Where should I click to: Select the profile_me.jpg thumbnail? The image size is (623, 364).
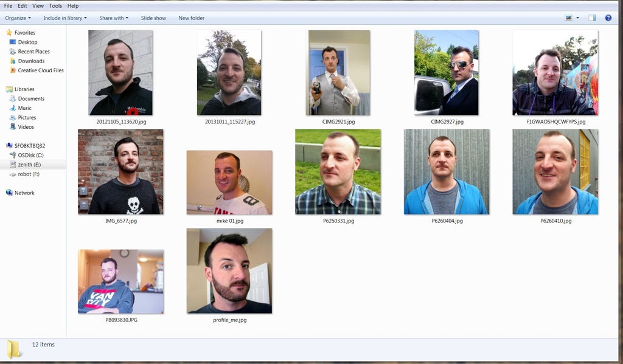[229, 270]
